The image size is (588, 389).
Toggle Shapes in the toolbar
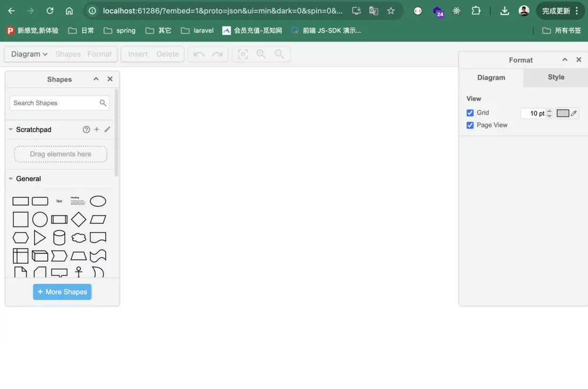click(x=68, y=54)
